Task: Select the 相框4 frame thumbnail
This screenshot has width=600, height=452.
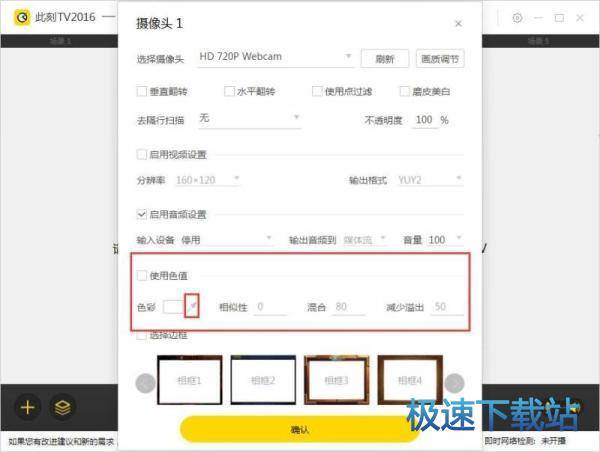Action: click(x=410, y=380)
